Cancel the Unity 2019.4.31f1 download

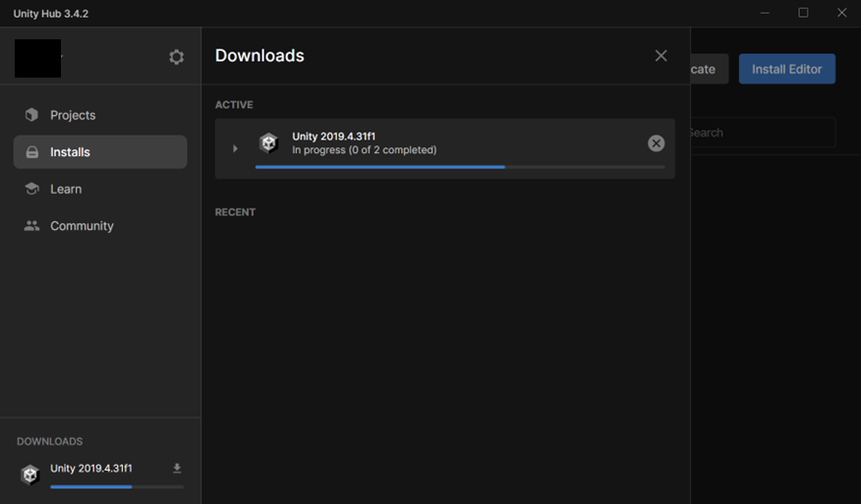[x=656, y=143]
